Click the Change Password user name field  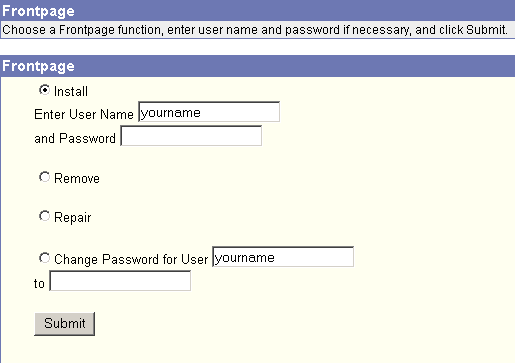pyautogui.click(x=283, y=257)
